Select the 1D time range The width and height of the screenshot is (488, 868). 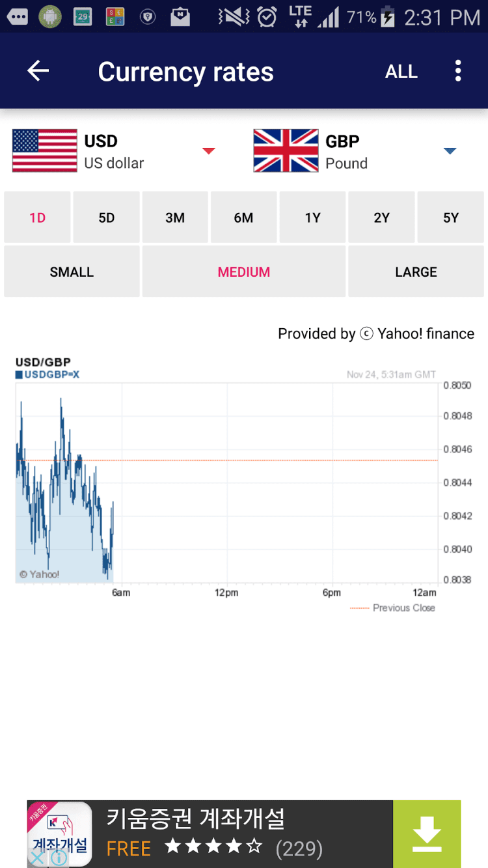(x=38, y=217)
